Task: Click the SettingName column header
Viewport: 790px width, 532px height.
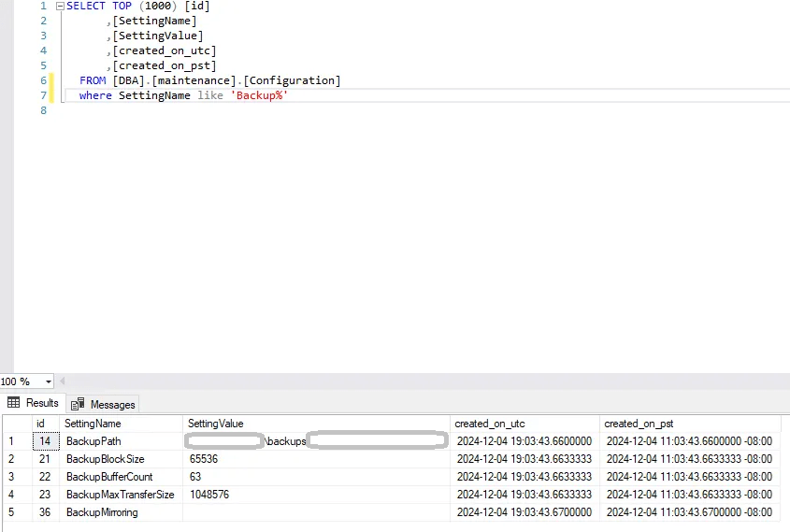Action: [x=92, y=424]
